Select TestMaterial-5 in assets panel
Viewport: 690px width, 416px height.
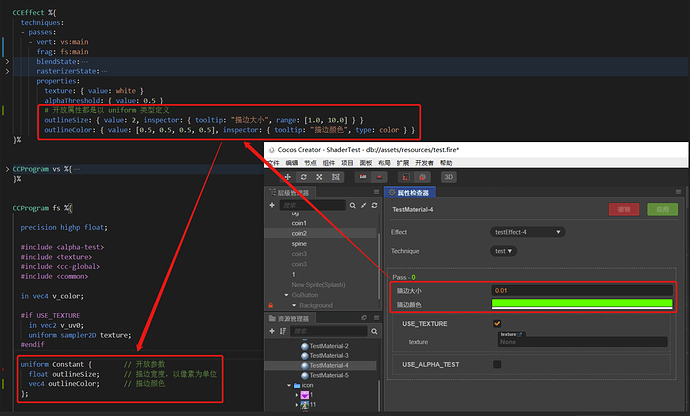[x=325, y=375]
